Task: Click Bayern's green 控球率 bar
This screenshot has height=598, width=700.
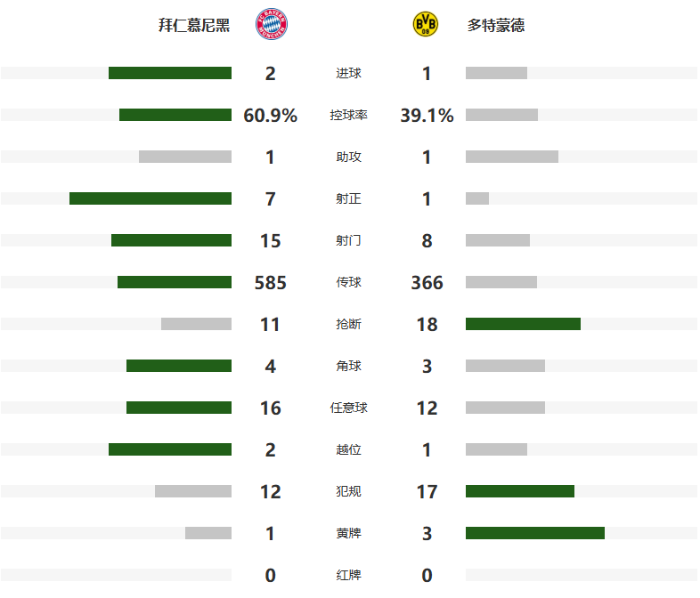Action: (x=175, y=115)
